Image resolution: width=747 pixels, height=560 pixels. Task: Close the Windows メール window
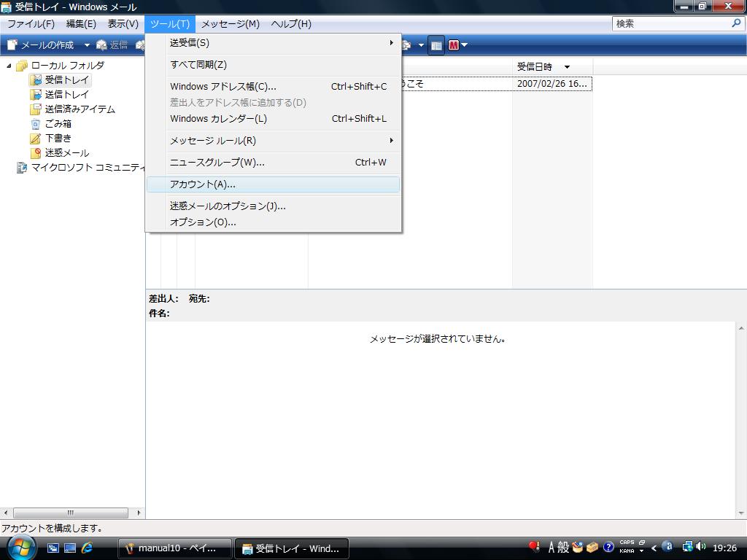click(728, 6)
